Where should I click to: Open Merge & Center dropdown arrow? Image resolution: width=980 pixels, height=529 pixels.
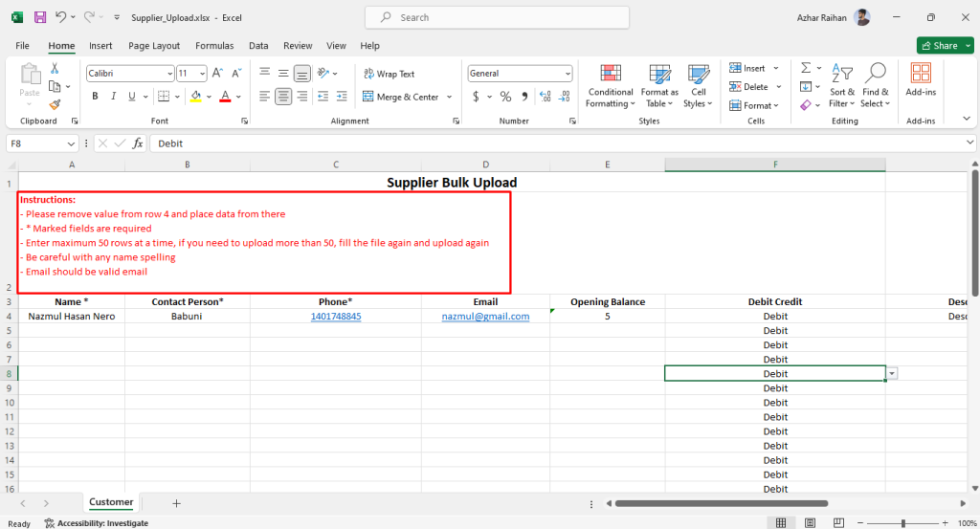[450, 97]
